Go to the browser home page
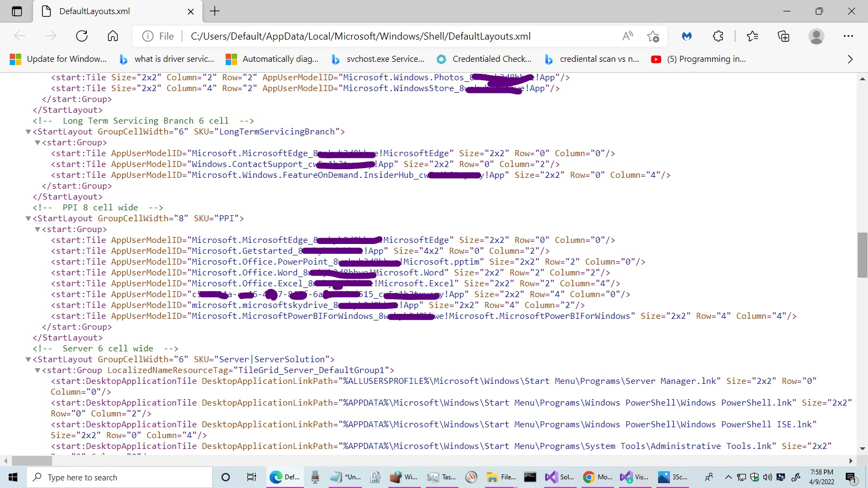Viewport: 868px width, 488px height. point(113,36)
